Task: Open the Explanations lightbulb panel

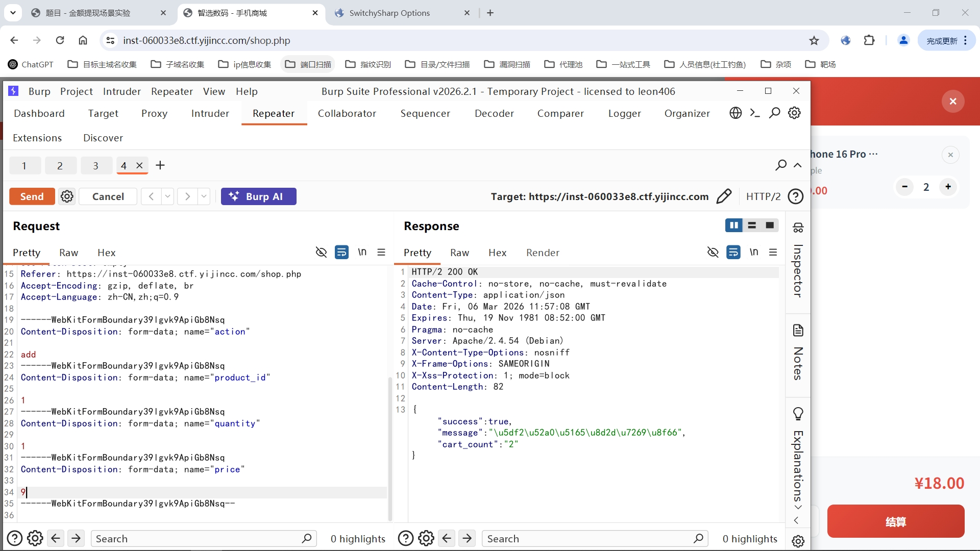Action: (x=798, y=414)
